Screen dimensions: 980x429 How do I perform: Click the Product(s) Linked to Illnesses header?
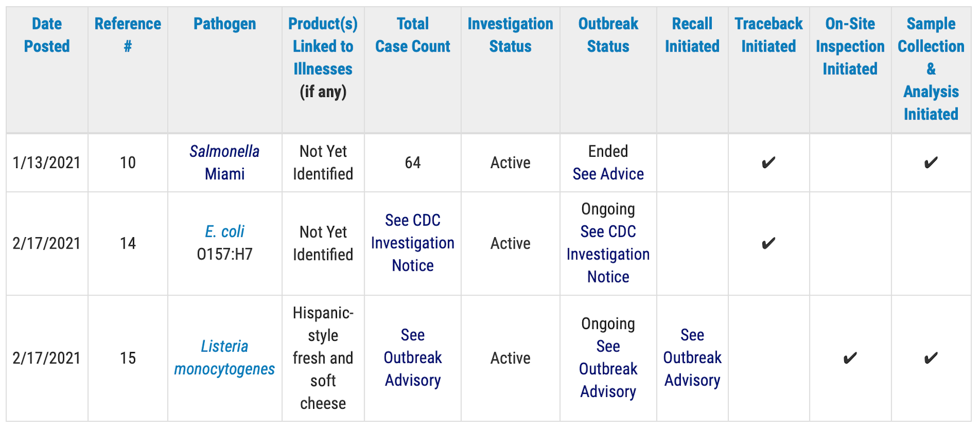(x=323, y=46)
